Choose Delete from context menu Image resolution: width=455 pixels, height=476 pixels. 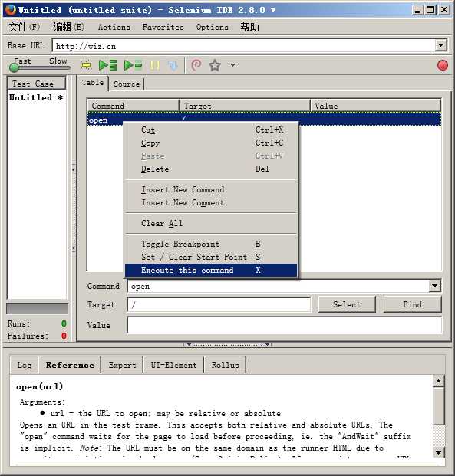tap(211, 169)
